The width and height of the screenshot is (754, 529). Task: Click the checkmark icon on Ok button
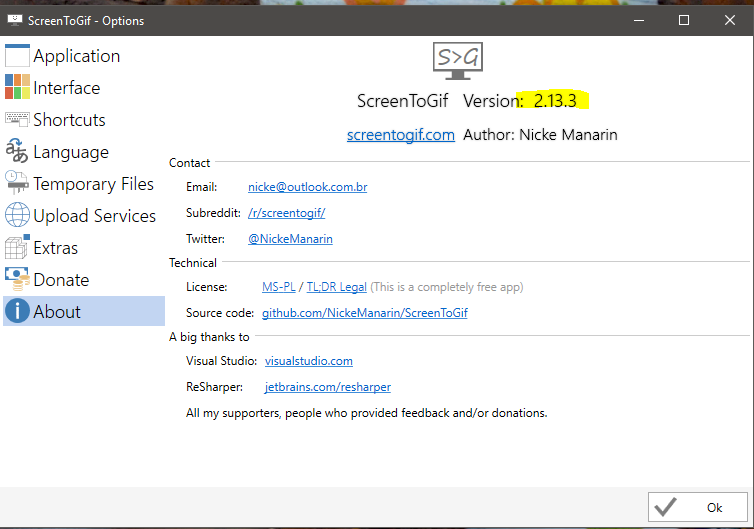pos(666,507)
